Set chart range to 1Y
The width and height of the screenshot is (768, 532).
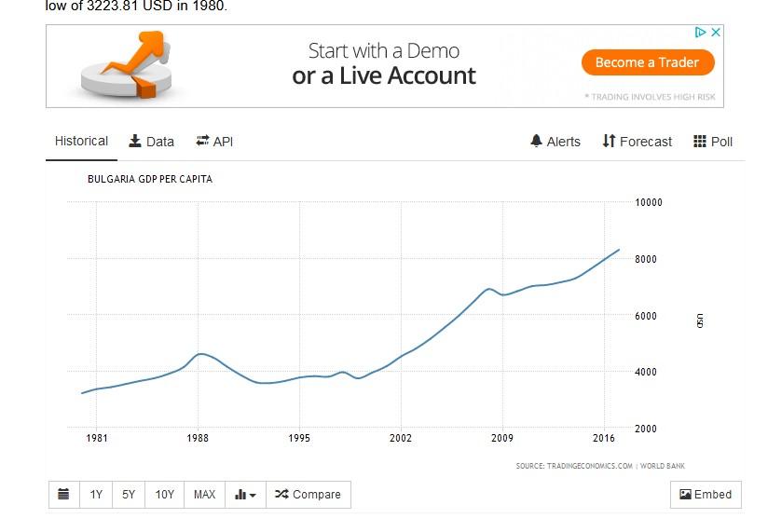coord(96,495)
